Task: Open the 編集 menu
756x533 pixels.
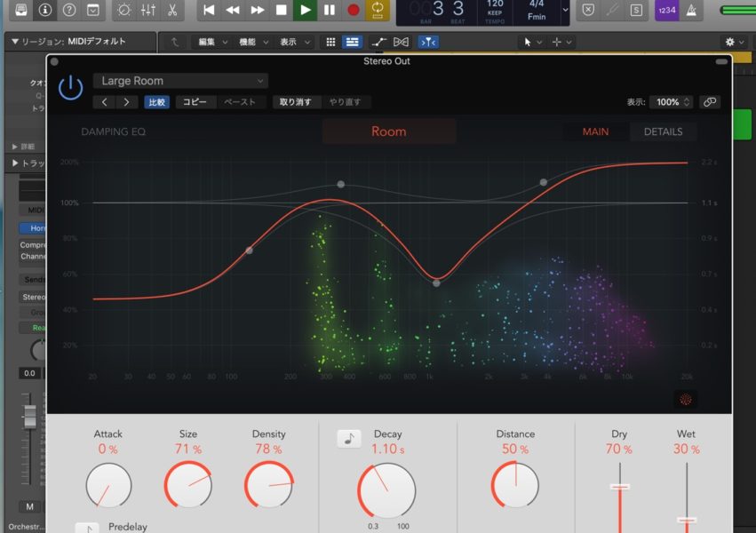Action: pos(212,43)
